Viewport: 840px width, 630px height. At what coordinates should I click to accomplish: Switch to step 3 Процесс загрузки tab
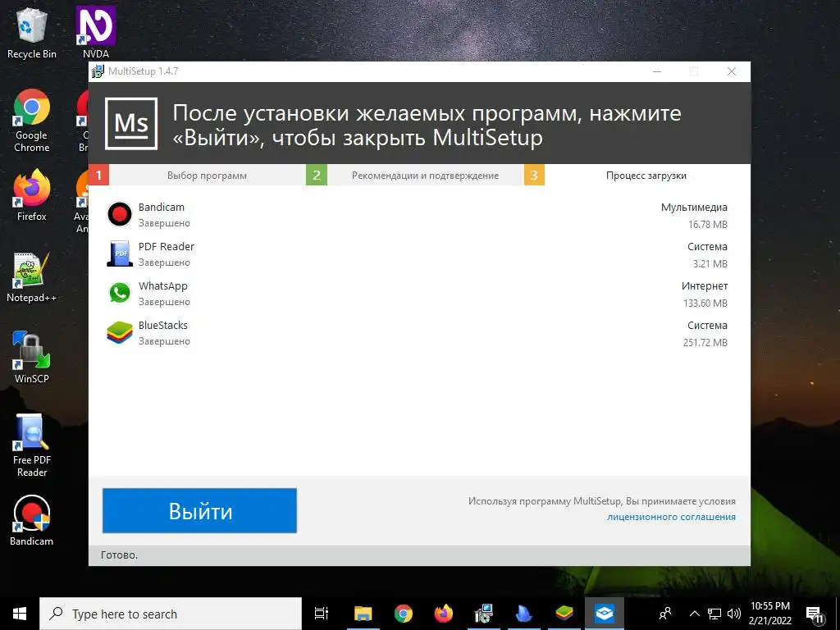pyautogui.click(x=637, y=176)
